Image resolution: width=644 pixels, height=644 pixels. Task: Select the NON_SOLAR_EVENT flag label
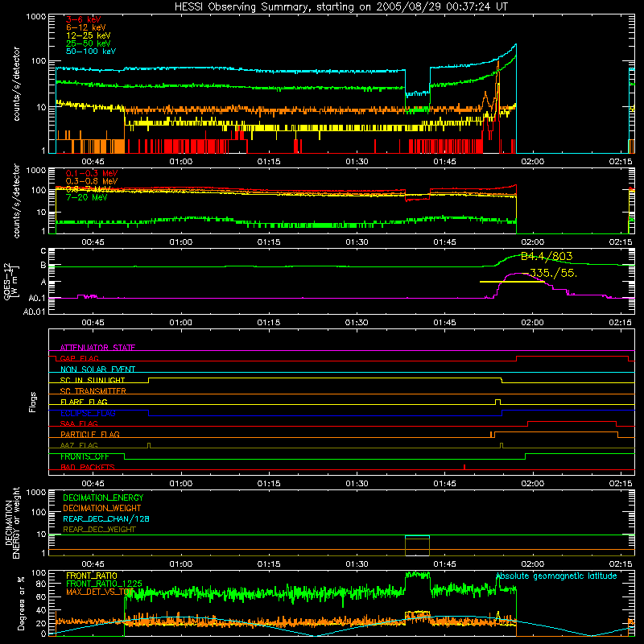[x=97, y=369]
